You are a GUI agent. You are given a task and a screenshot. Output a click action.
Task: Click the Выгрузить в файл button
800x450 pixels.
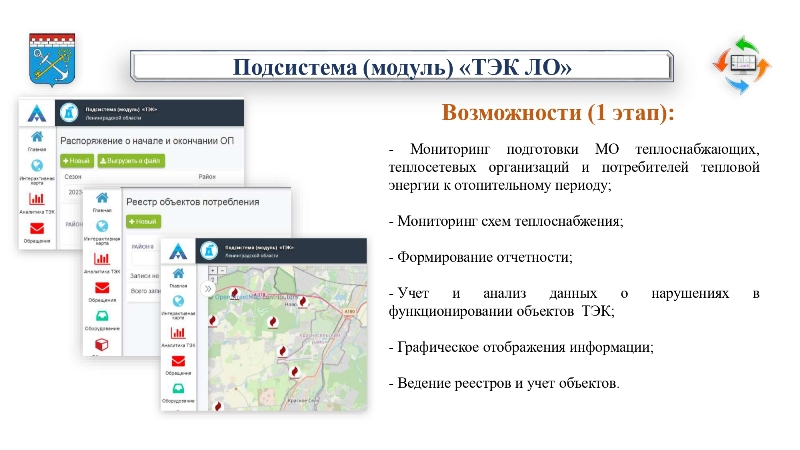(131, 161)
